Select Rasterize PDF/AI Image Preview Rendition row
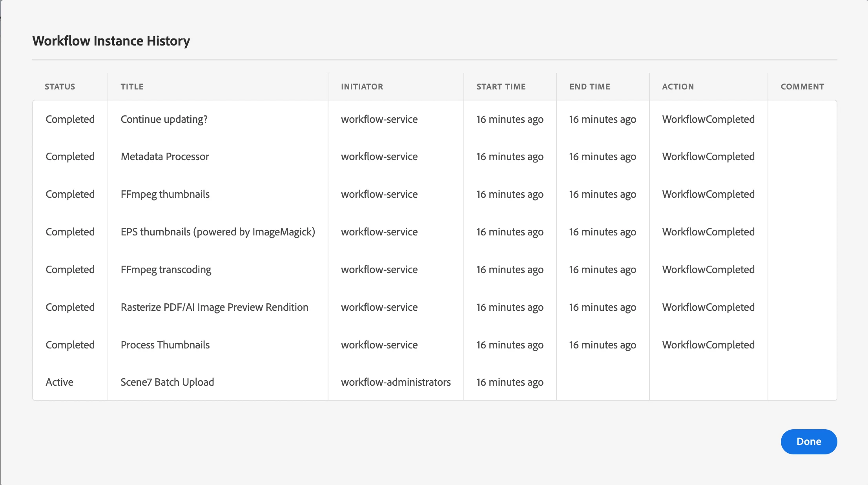The image size is (868, 485). point(214,307)
